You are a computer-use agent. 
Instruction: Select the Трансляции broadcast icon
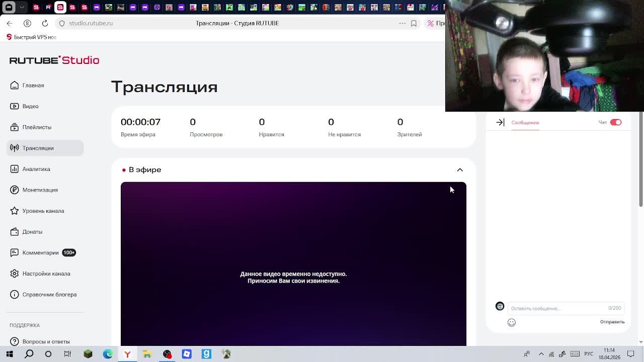[15, 148]
